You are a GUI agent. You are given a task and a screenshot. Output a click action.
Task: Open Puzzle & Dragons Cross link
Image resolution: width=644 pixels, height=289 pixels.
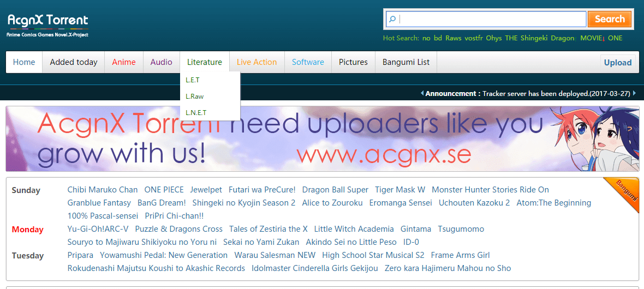178,229
